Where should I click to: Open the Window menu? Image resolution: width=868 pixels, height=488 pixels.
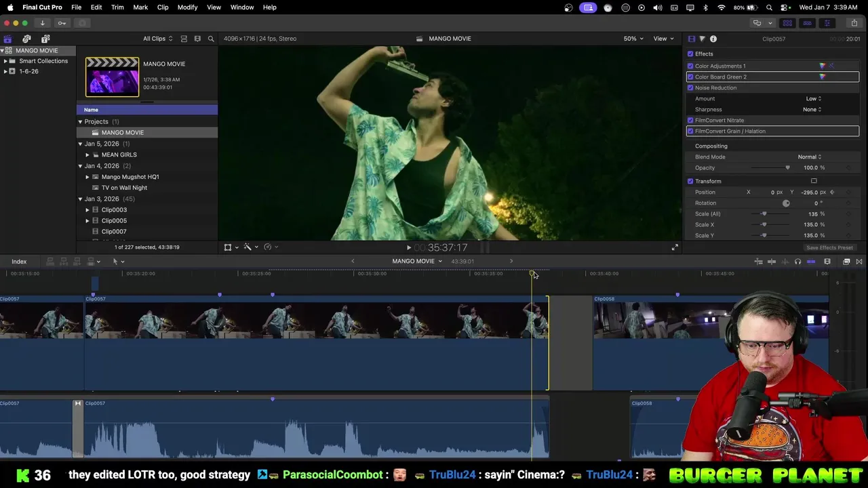point(242,7)
